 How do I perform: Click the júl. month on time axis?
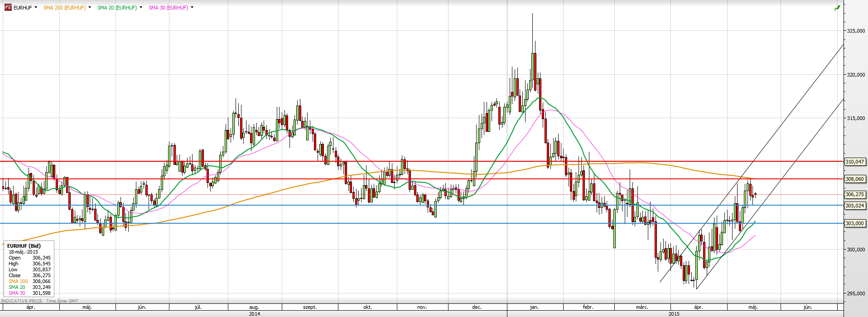(x=198, y=307)
